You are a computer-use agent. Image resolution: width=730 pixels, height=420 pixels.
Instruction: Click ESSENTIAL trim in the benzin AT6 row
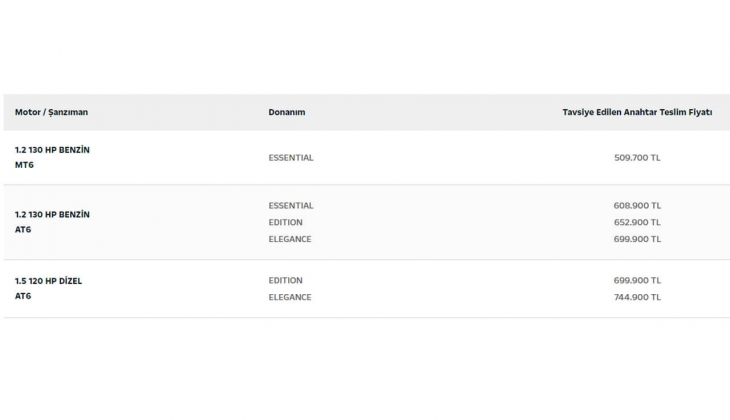pyautogui.click(x=291, y=205)
